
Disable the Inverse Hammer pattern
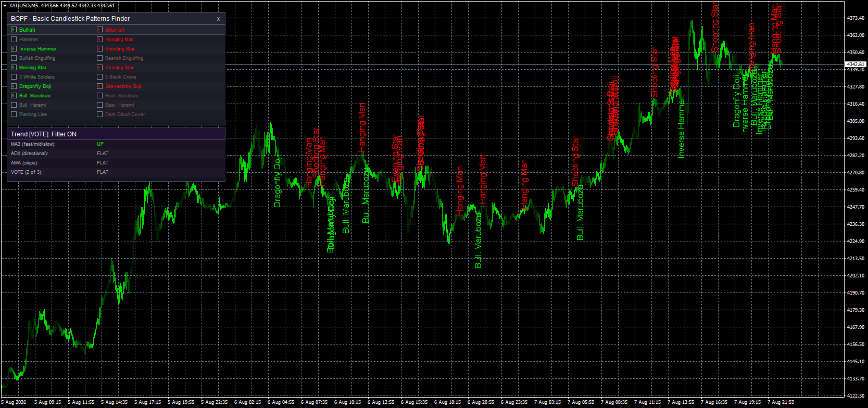pos(14,48)
